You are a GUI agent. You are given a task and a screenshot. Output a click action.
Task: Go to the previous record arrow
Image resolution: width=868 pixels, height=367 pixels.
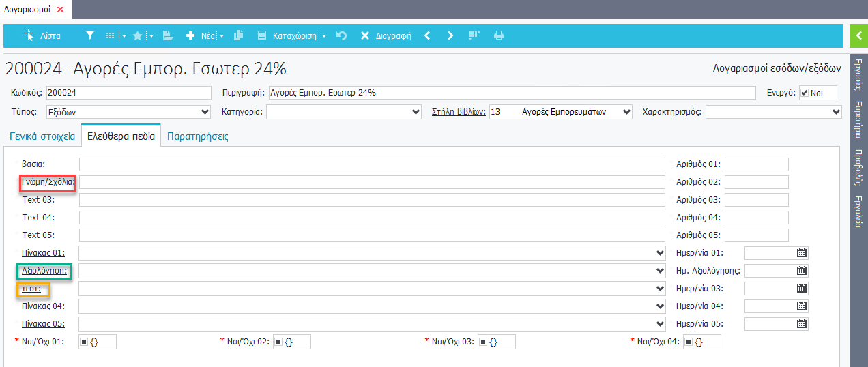click(427, 35)
